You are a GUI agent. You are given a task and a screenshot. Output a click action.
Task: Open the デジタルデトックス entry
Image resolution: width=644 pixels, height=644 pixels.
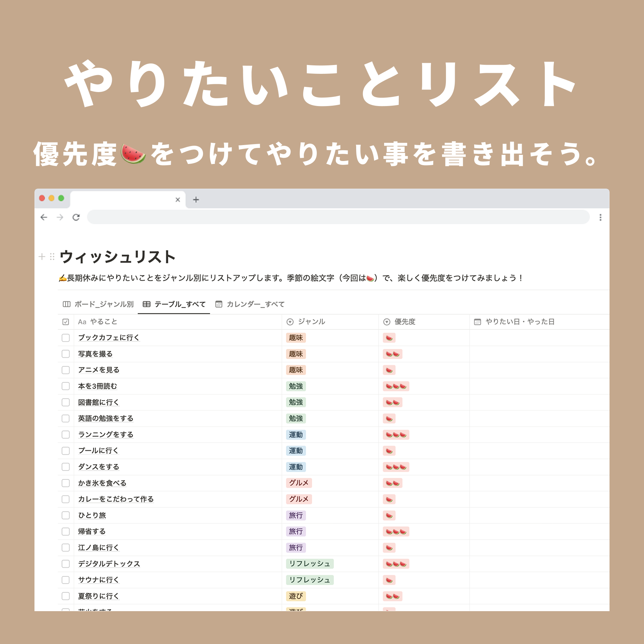[x=109, y=564]
